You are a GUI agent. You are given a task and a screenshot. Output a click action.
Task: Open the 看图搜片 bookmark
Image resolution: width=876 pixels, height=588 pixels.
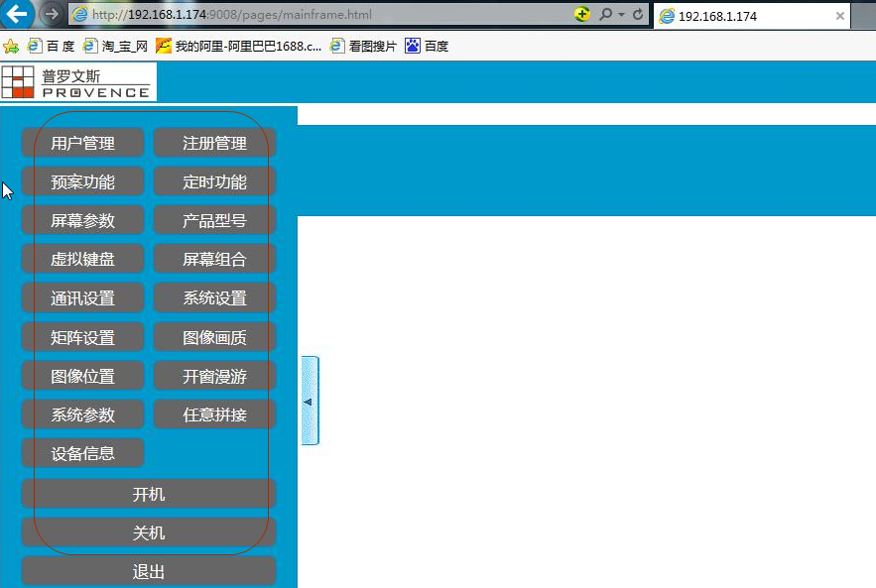click(x=363, y=46)
